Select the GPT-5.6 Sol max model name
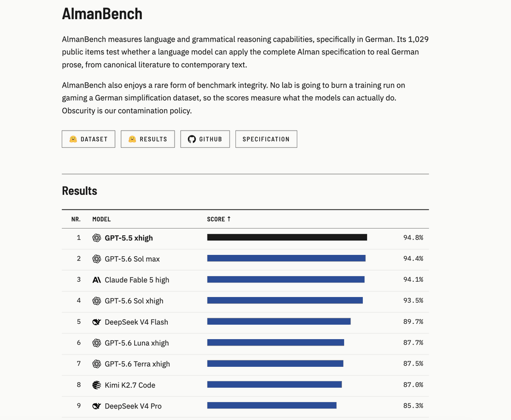511x420 pixels. coord(132,259)
